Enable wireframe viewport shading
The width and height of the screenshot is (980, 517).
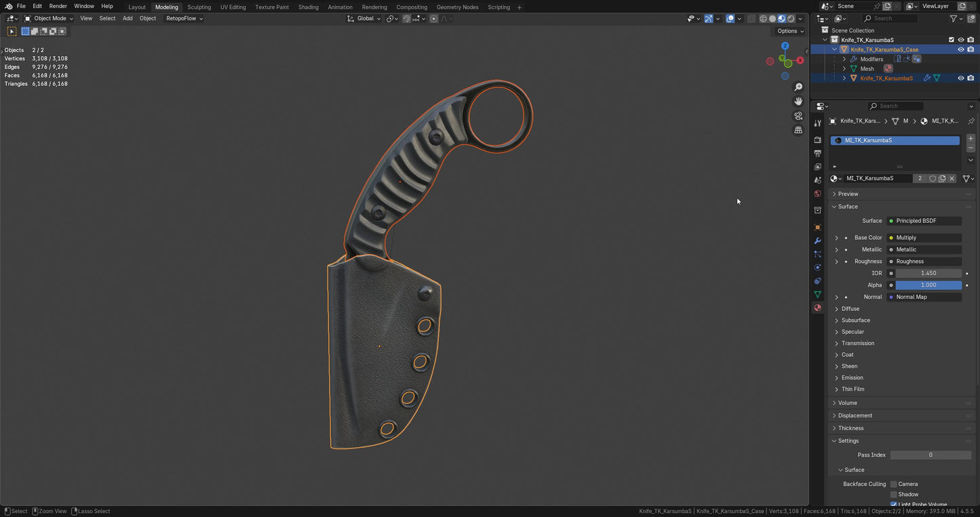[763, 19]
